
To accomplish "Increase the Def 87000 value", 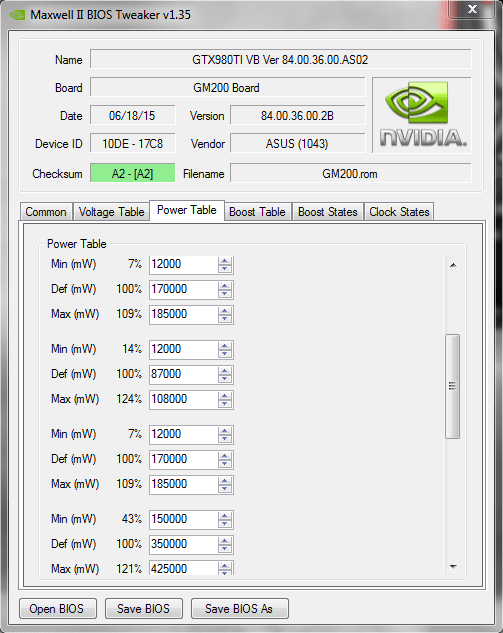I will coord(225,371).
